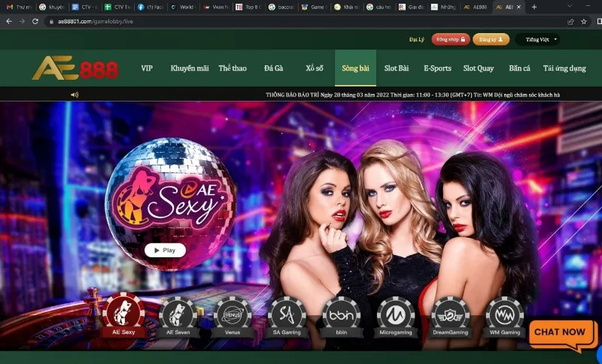Open the CHAT NOW support widget
Screen dimensions: 602x364
(561, 334)
